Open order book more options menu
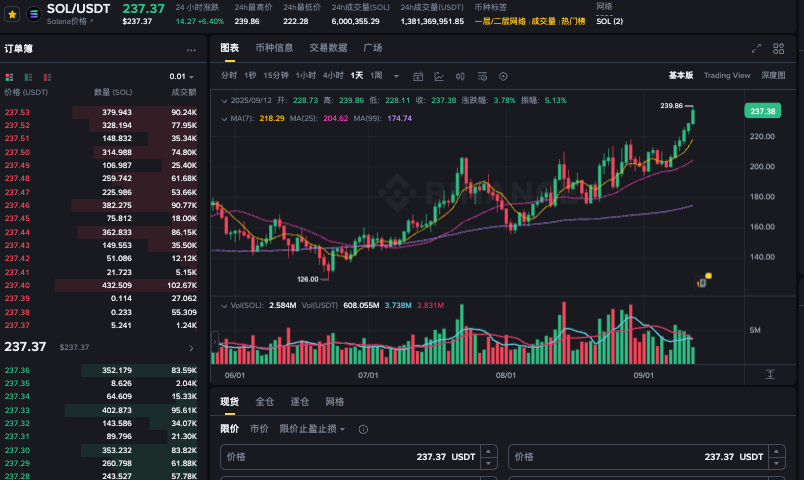The width and height of the screenshot is (804, 480). pyautogui.click(x=191, y=49)
